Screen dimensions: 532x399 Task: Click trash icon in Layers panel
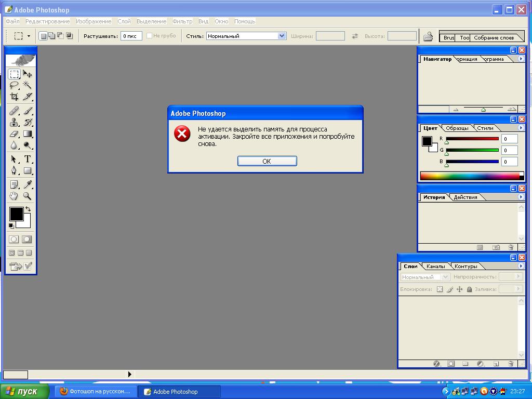click(x=511, y=364)
